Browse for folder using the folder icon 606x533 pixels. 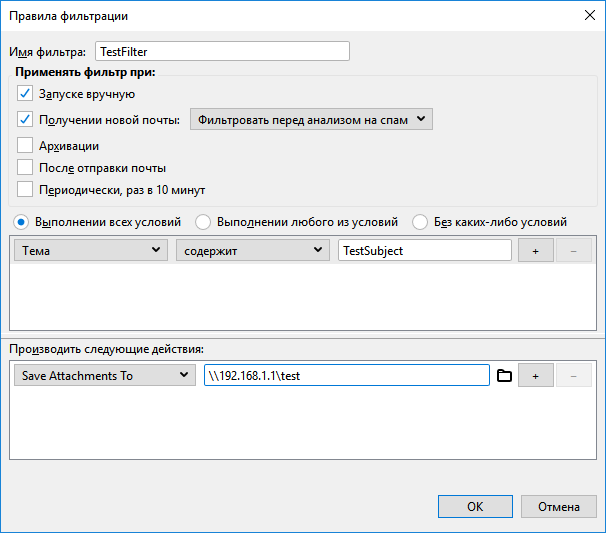(504, 375)
